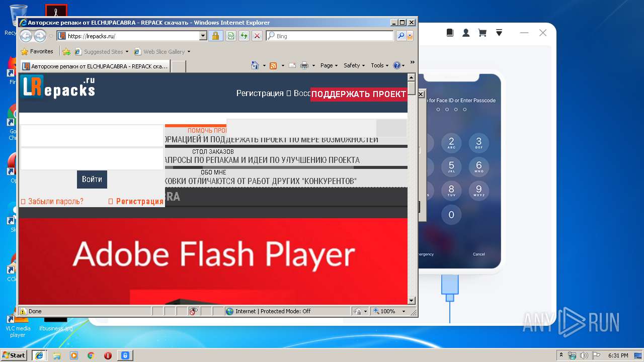
Task: Expand the Web Slice Gallery dropdown
Action: (x=189, y=52)
